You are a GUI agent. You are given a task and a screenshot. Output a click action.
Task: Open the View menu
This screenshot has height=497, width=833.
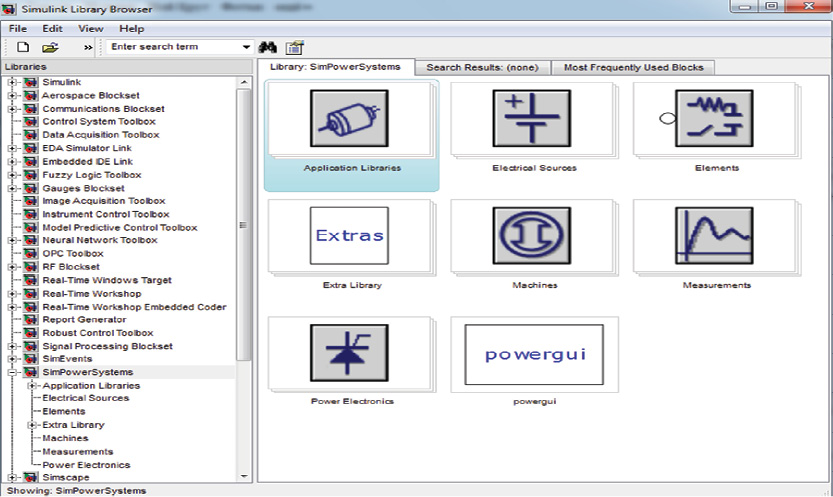pyautogui.click(x=91, y=29)
